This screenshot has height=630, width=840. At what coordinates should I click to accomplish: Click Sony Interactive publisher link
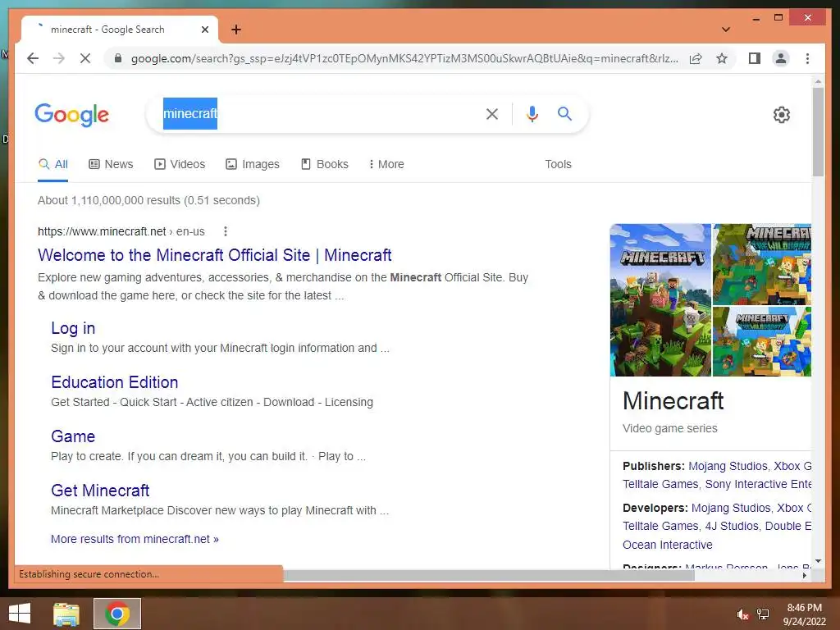tap(758, 484)
